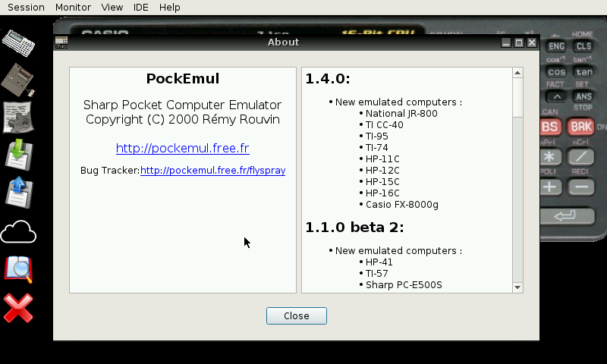The width and height of the screenshot is (607, 364).
Task: Open the pocket computer icon in sidebar
Action: pyautogui.click(x=18, y=42)
